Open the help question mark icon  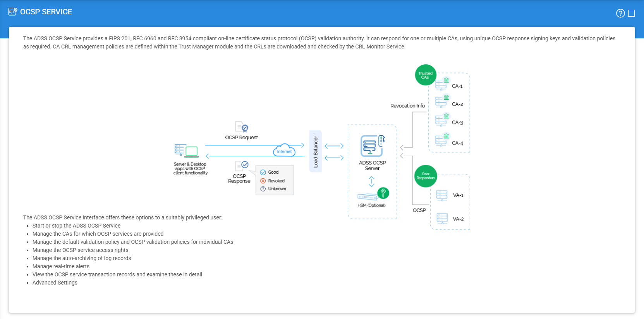pyautogui.click(x=620, y=13)
